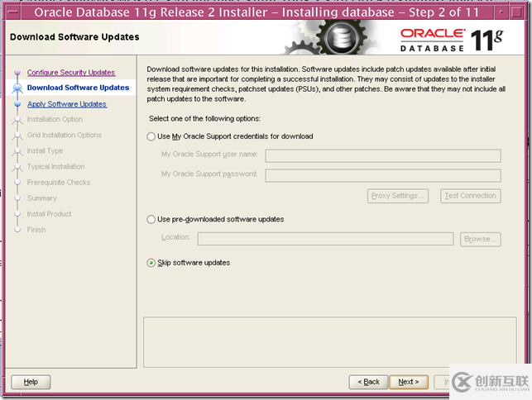532x400 pixels.
Task: Click the Grid Installation Options step
Action: 65,135
